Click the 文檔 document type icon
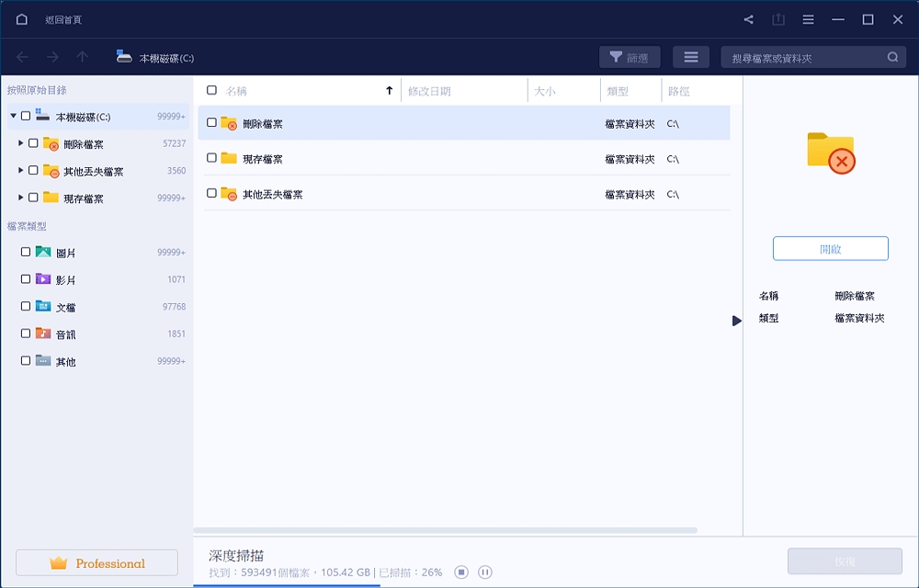919x588 pixels. click(43, 306)
